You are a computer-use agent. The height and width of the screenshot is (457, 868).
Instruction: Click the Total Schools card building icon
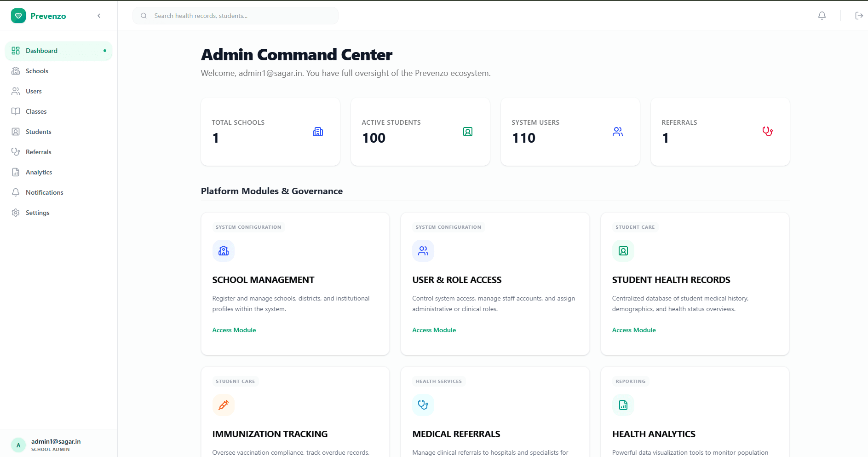coord(318,132)
